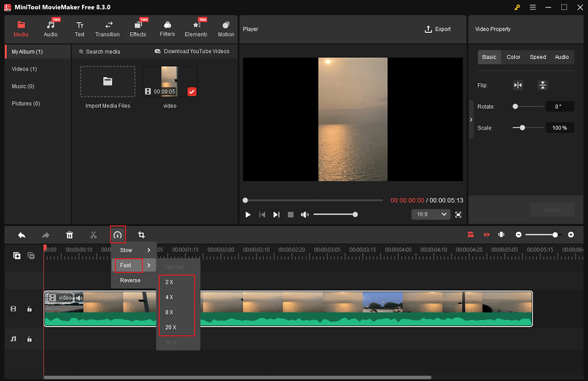Toggle the video track lock
Image resolution: width=588 pixels, height=381 pixels.
pyautogui.click(x=30, y=309)
